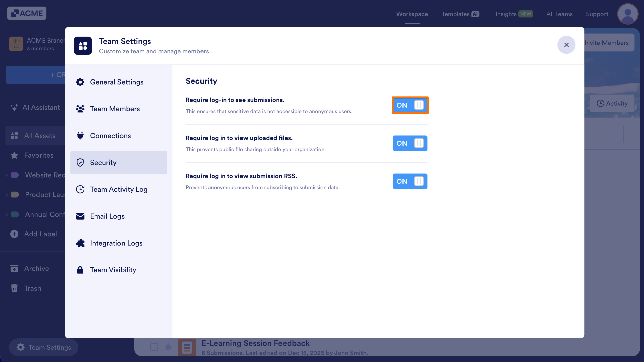Image resolution: width=644 pixels, height=362 pixels.
Task: Open the Connections section
Action: (x=118, y=136)
